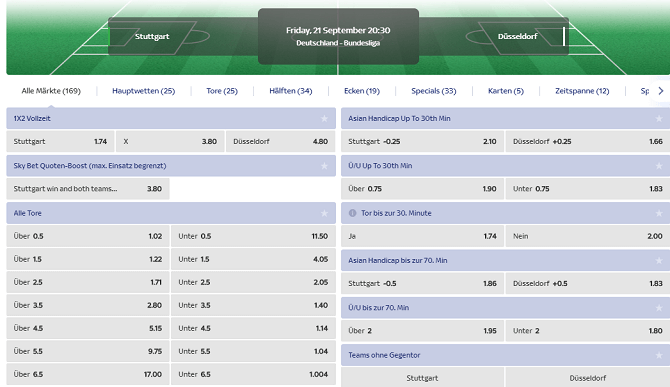Switch to Hauptwetten (25) tab
This screenshot has height=387, width=670.
[144, 91]
